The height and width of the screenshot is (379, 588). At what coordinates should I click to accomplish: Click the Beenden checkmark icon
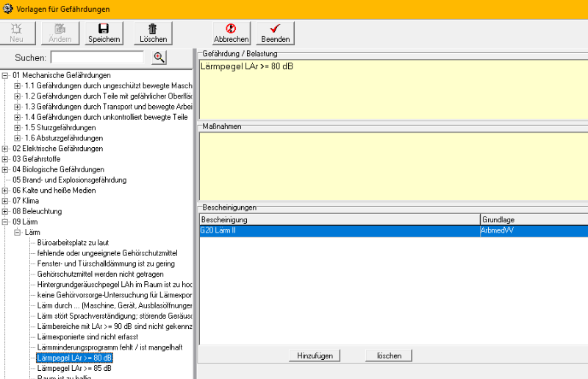[276, 29]
